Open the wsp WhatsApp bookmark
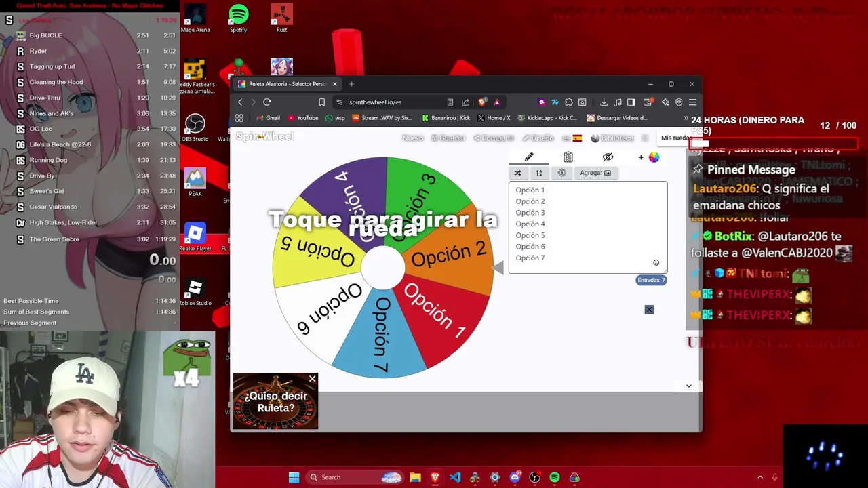868x488 pixels. [x=336, y=117]
